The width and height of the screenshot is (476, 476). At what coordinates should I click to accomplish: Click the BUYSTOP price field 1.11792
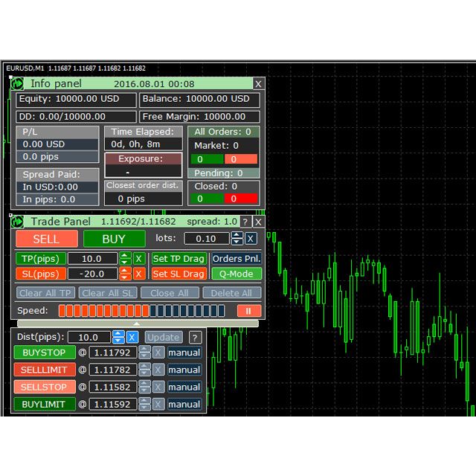(x=112, y=353)
